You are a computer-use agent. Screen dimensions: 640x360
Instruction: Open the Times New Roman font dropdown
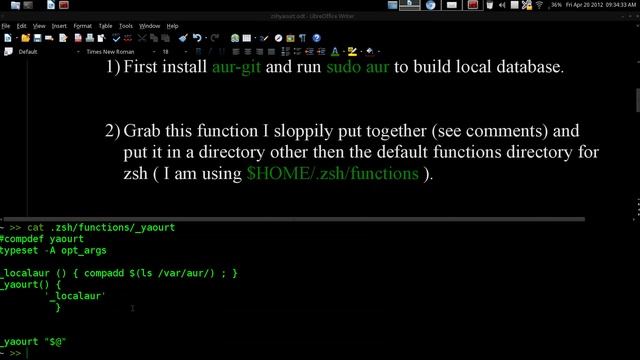point(120,52)
